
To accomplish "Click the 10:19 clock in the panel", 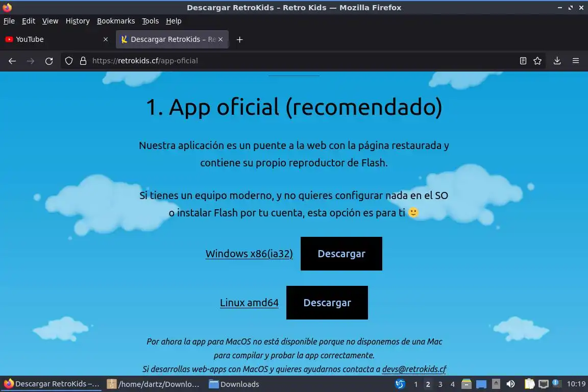I will click(576, 384).
